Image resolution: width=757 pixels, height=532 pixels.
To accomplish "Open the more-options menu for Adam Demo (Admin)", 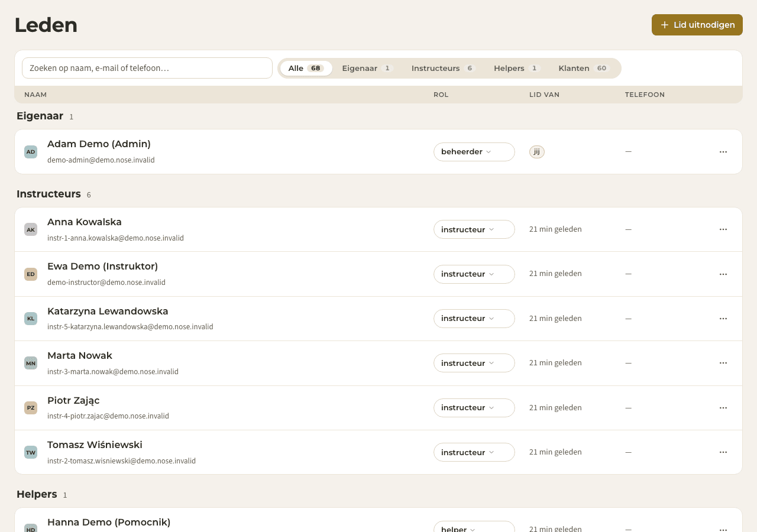I will point(723,152).
